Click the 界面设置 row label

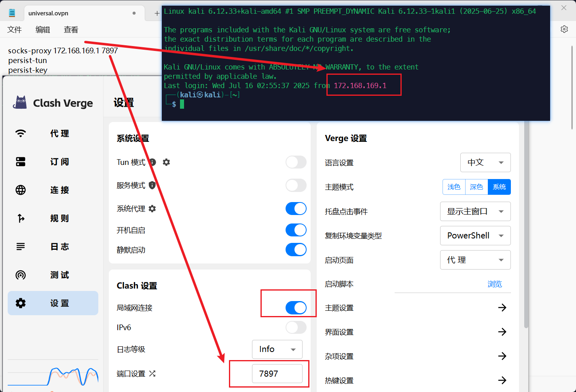tap(339, 332)
